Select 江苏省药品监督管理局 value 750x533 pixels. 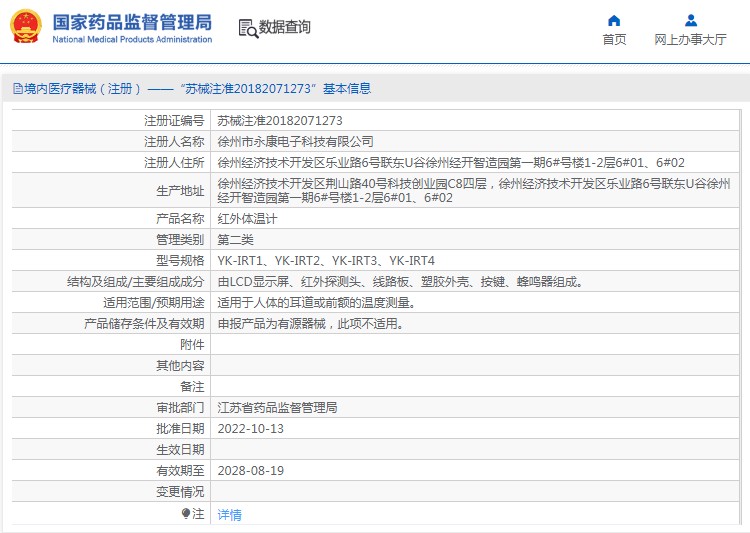coord(277,408)
